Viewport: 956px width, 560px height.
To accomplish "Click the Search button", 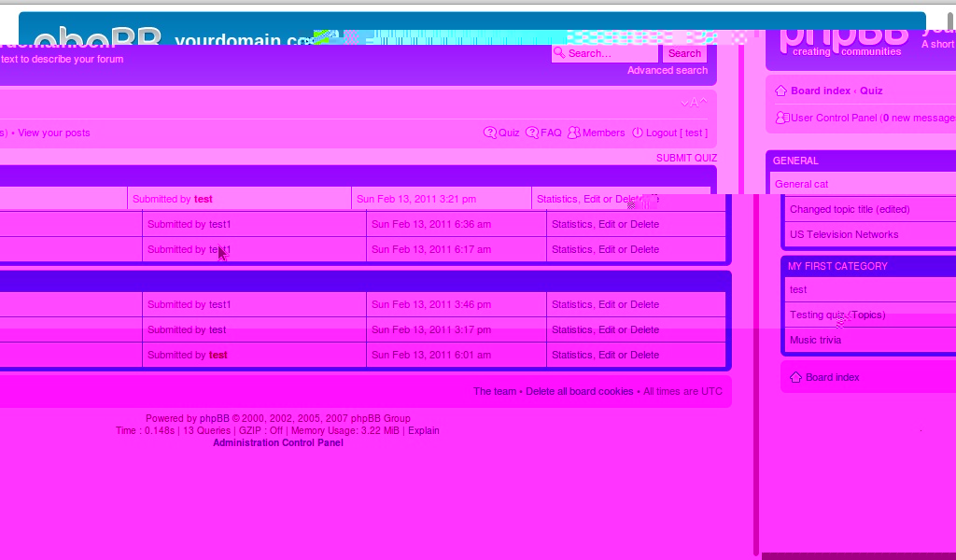I will pos(684,53).
